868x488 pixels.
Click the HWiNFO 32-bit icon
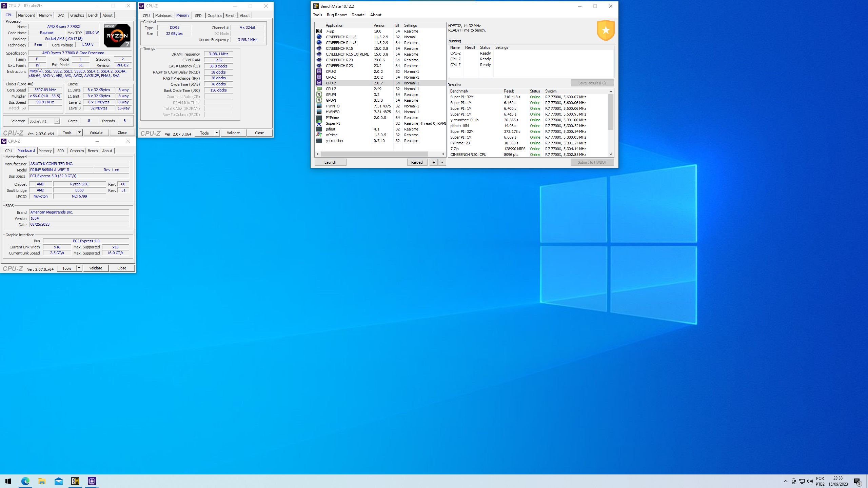pyautogui.click(x=319, y=106)
